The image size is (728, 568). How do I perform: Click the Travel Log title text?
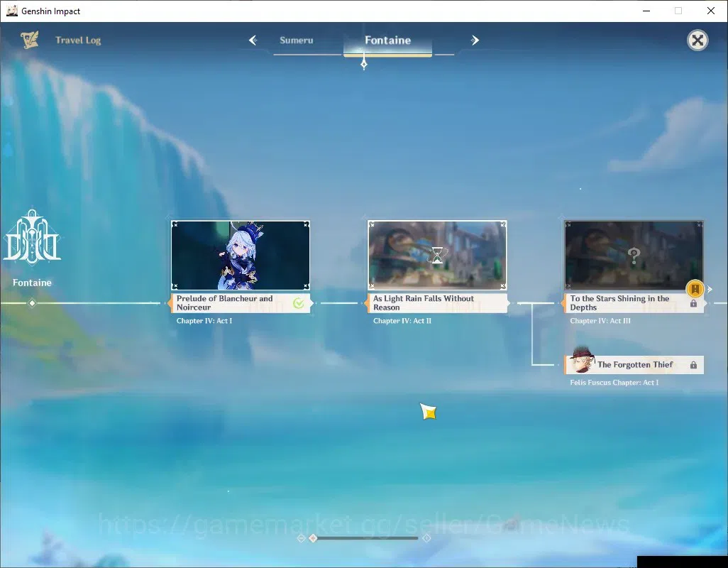(78, 40)
